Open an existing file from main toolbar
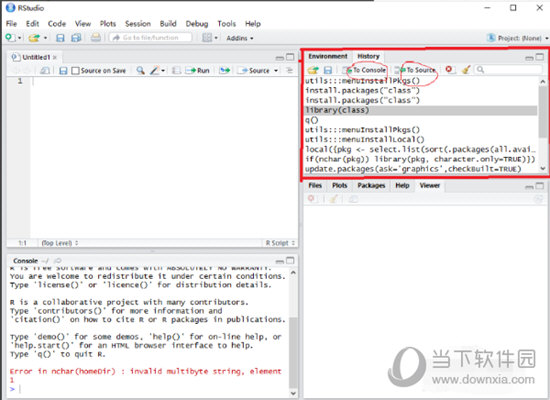Screen dimensions: 550x400 34,38
